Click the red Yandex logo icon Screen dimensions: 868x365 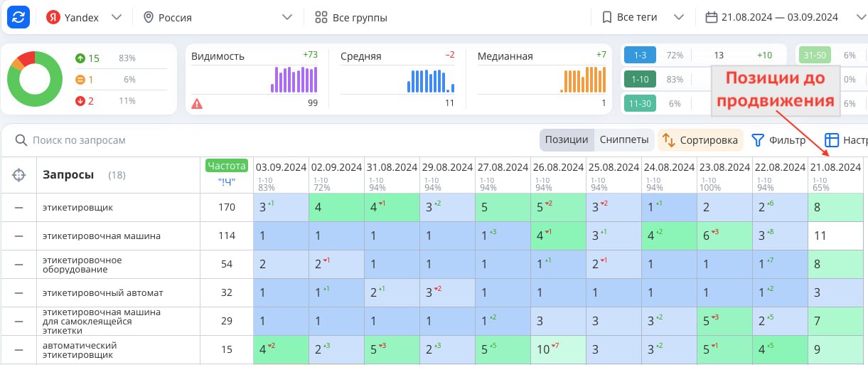[x=53, y=17]
